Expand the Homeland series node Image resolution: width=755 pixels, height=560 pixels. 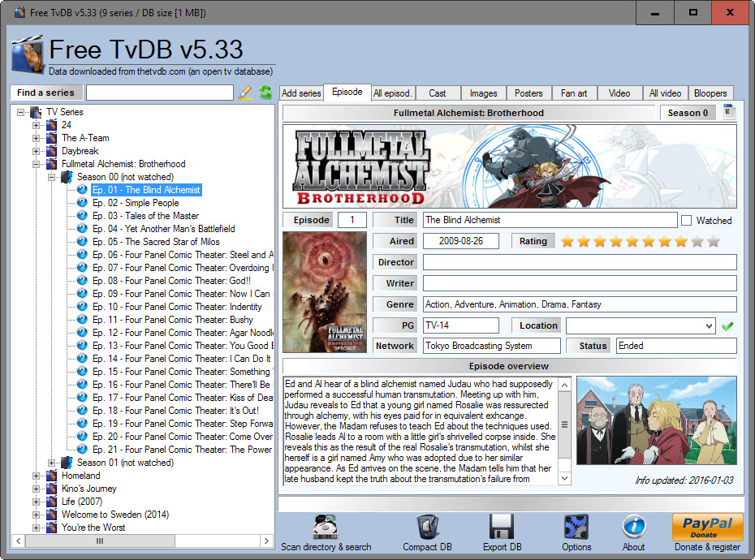click(x=36, y=476)
